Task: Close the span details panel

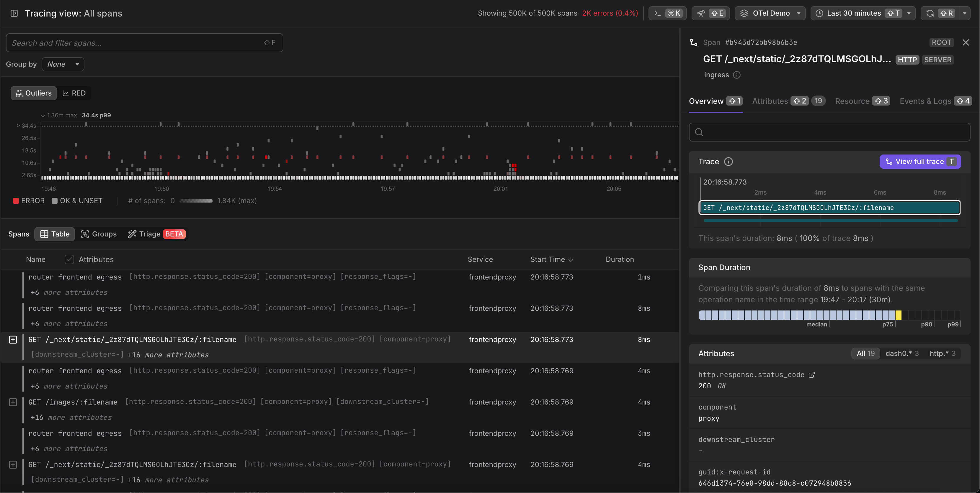Action: click(966, 42)
